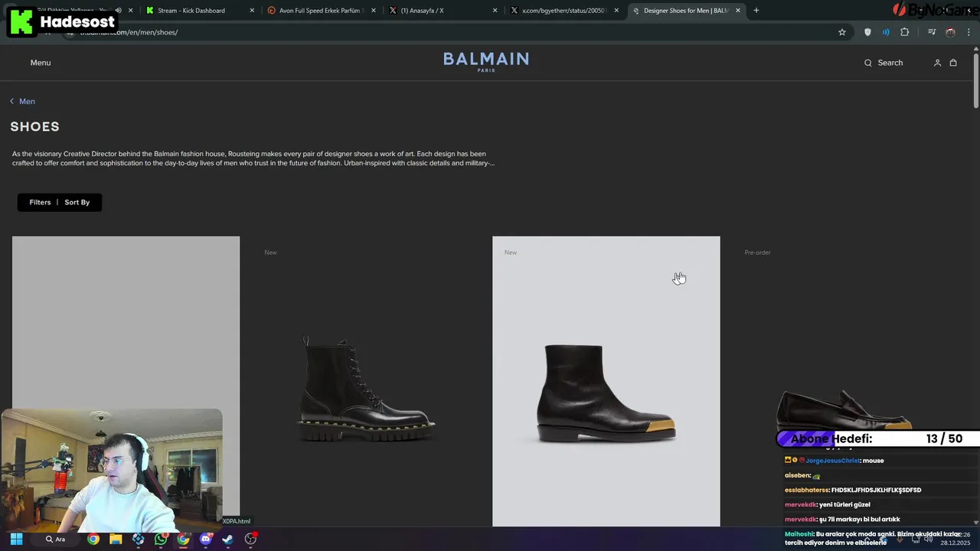Bookmark this page with the star icon
Viewport: 980px width, 551px height.
click(842, 32)
